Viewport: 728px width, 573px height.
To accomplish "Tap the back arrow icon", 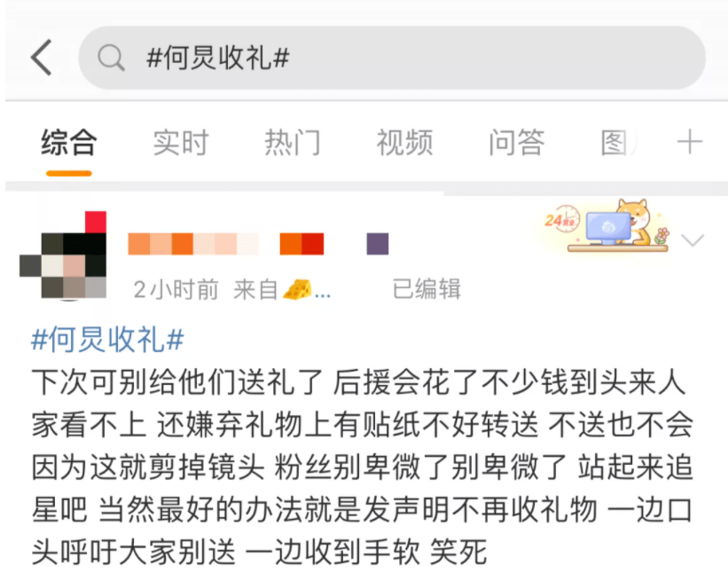I will point(42,58).
